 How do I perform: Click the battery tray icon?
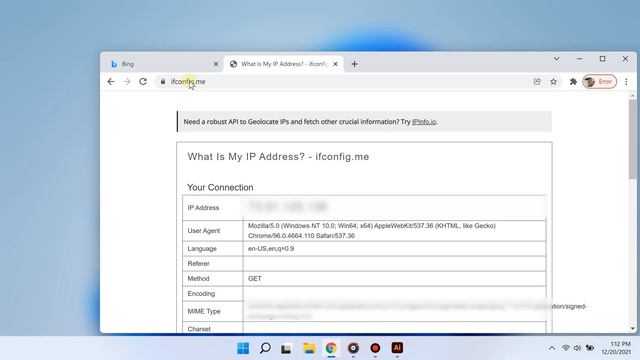pos(590,348)
